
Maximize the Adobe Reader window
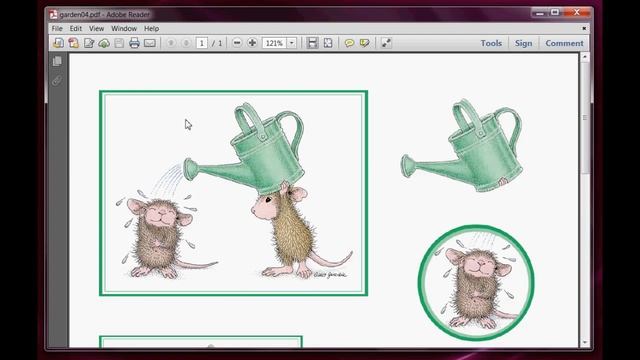[x=555, y=13]
